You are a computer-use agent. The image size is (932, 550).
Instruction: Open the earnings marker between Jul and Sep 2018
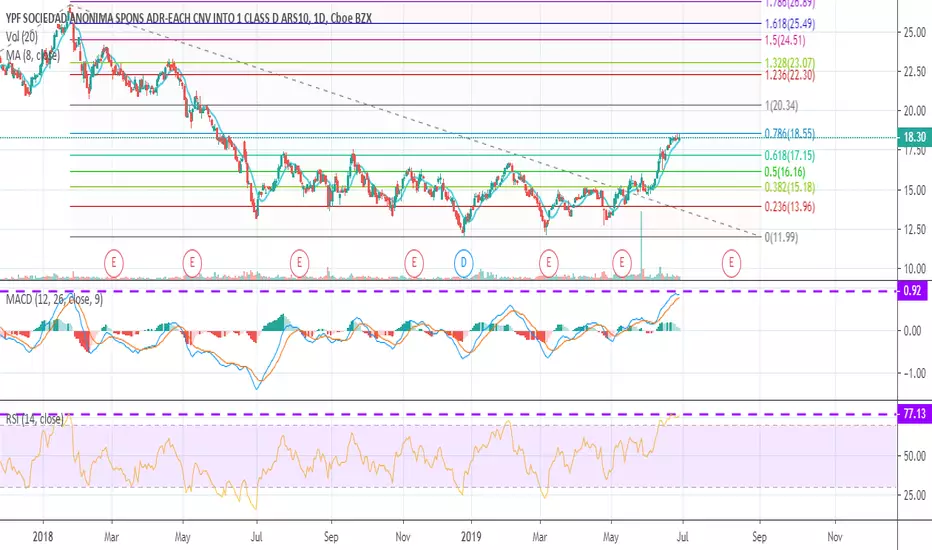pyautogui.click(x=299, y=262)
